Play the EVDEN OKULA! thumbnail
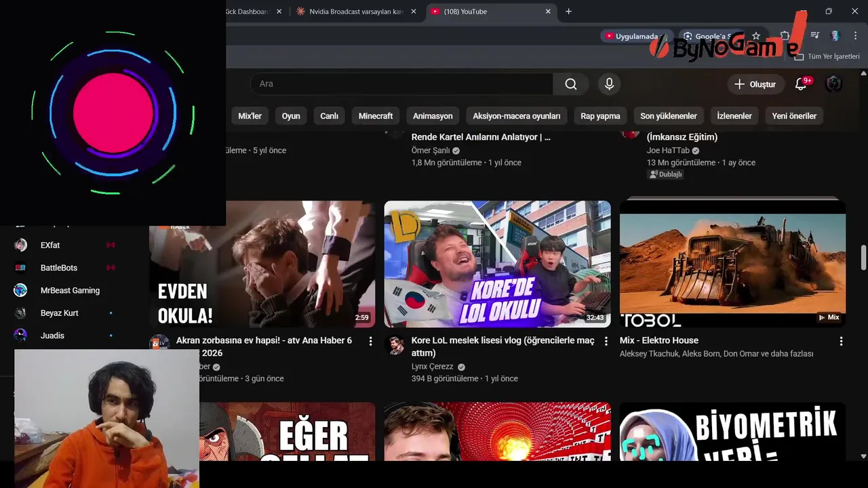This screenshot has width=868, height=488. [262, 264]
